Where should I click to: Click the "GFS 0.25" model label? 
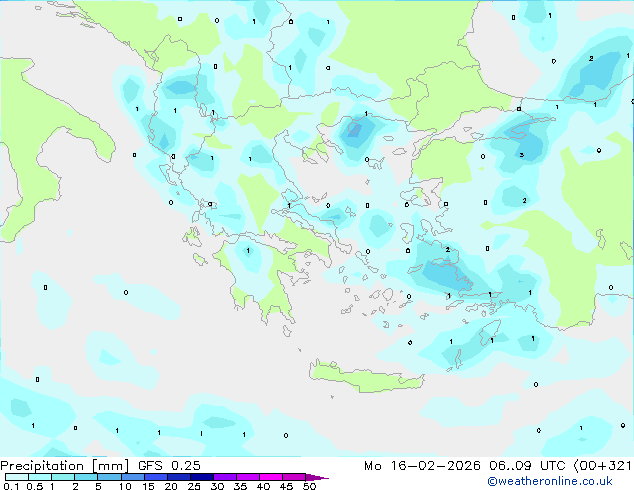point(169,466)
